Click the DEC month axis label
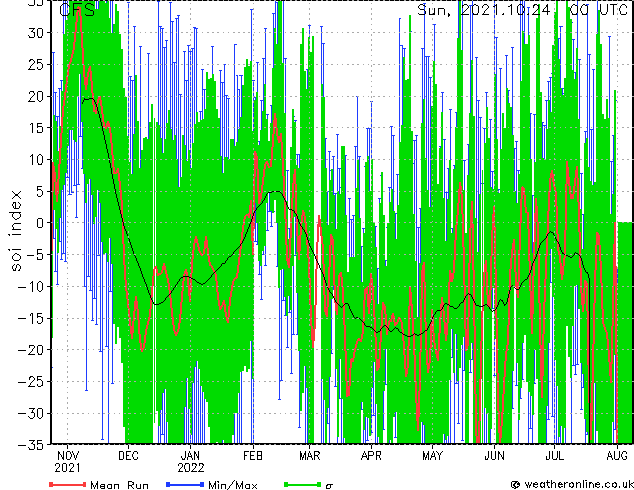 click(x=129, y=456)
